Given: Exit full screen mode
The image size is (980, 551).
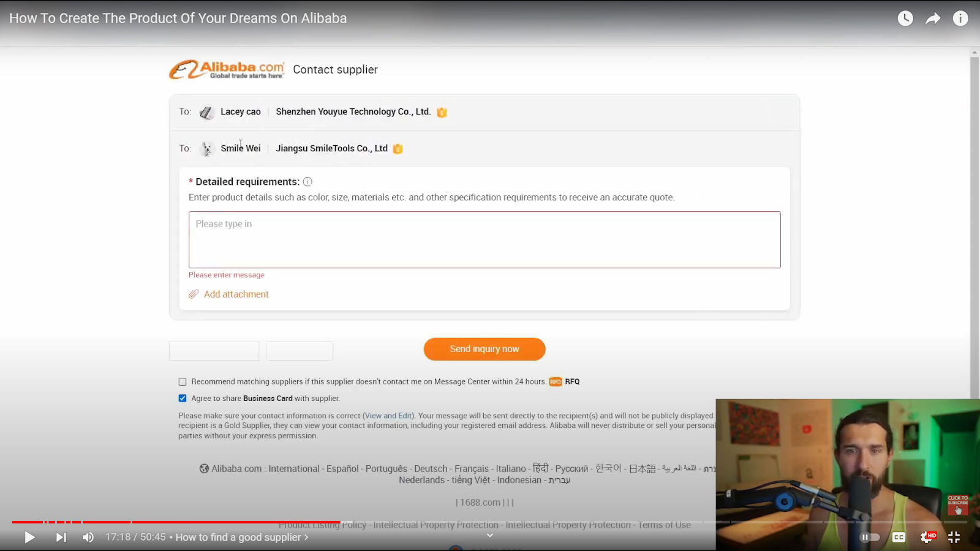Looking at the screenshot, I should click(x=954, y=537).
